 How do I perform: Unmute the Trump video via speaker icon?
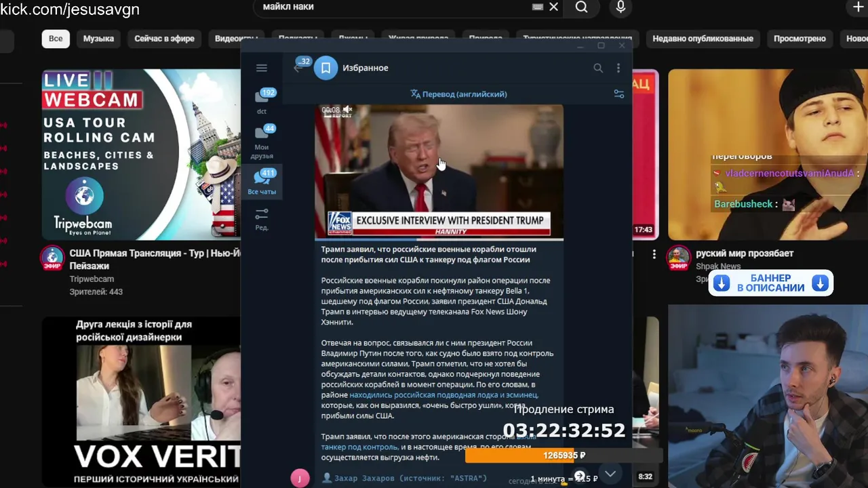347,109
